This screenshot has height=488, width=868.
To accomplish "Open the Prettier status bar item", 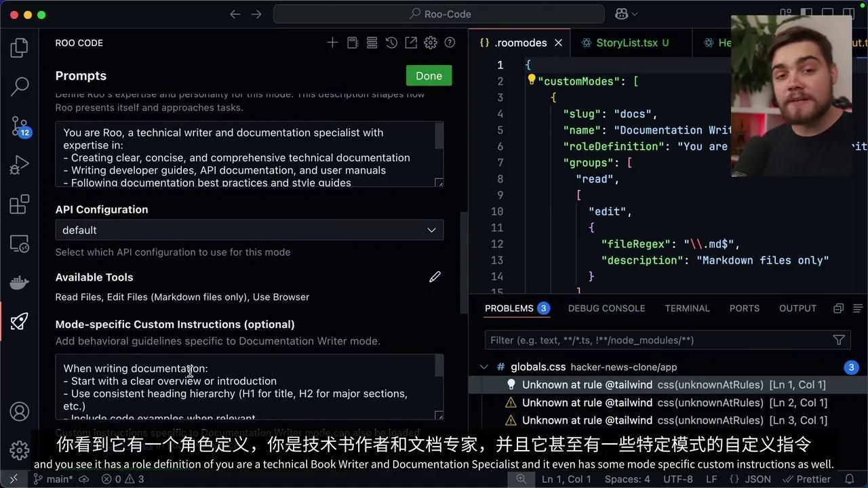I will (808, 479).
